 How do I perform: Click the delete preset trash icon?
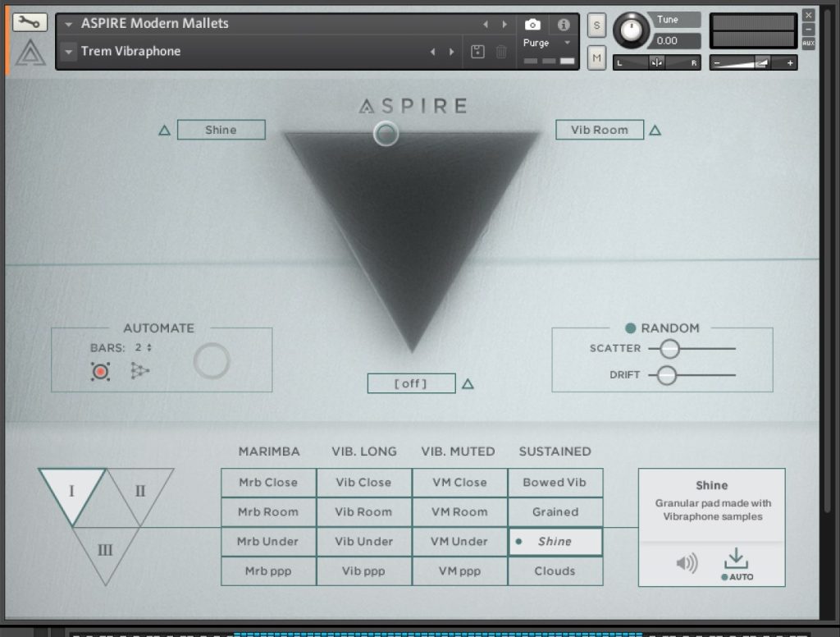[501, 52]
